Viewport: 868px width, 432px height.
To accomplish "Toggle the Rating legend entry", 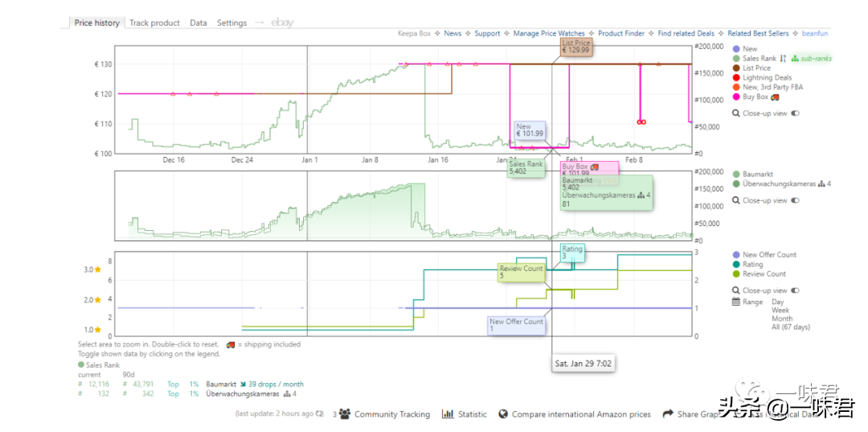I will tap(748, 264).
